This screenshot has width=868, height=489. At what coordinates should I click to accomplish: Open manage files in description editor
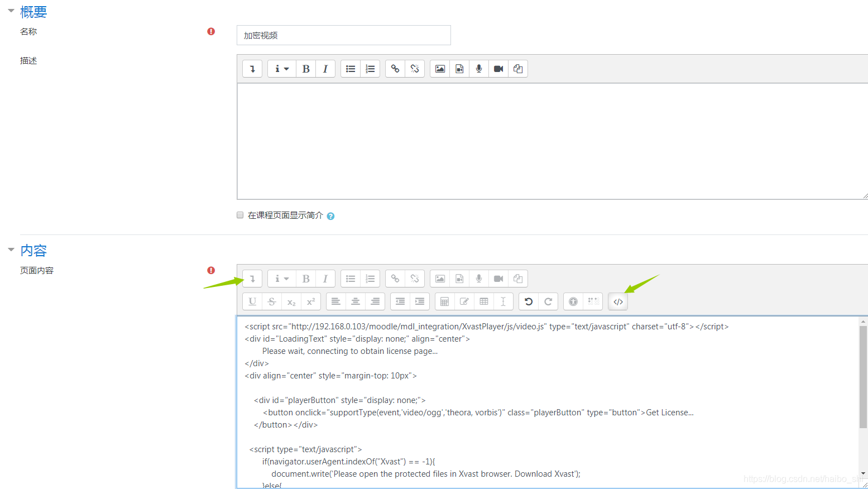tap(518, 69)
